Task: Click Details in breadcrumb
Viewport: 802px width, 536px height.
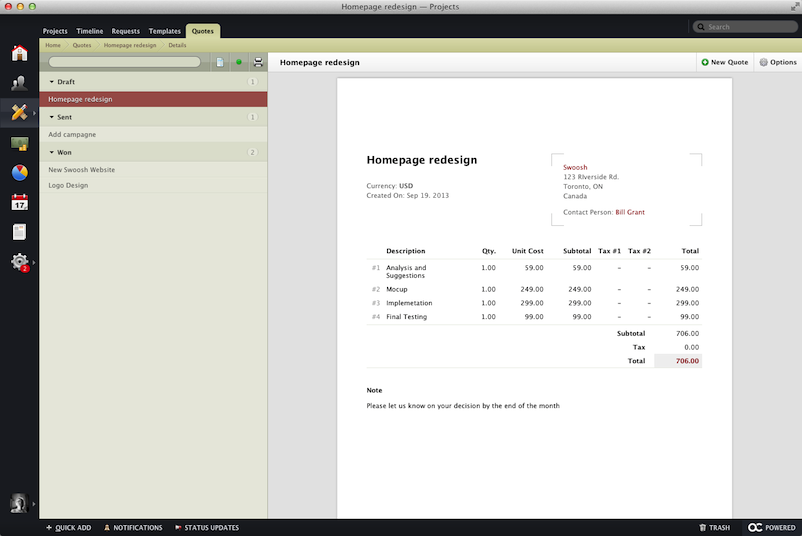Action: pyautogui.click(x=177, y=45)
